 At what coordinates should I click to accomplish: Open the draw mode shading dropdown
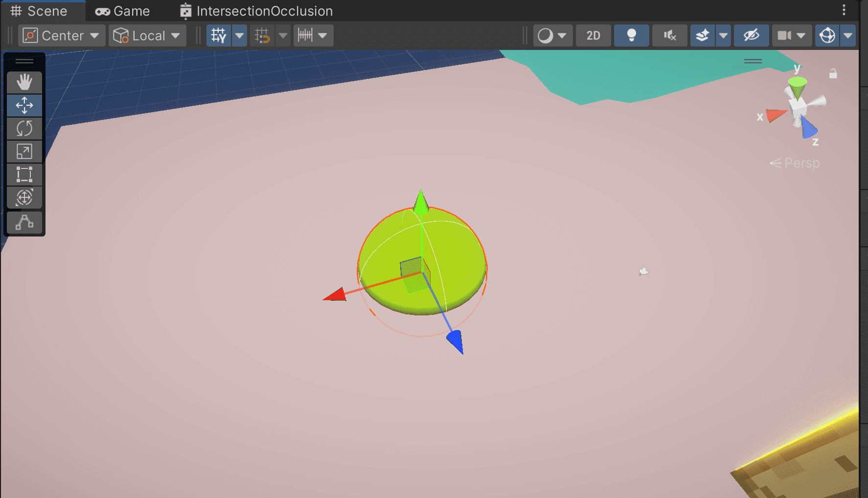tap(553, 36)
